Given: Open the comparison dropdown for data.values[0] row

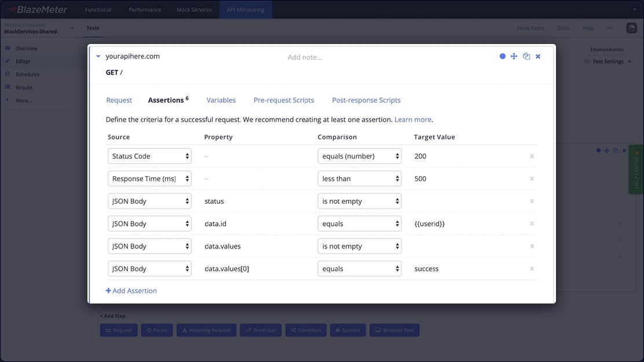Looking at the screenshot, I should 360,269.
